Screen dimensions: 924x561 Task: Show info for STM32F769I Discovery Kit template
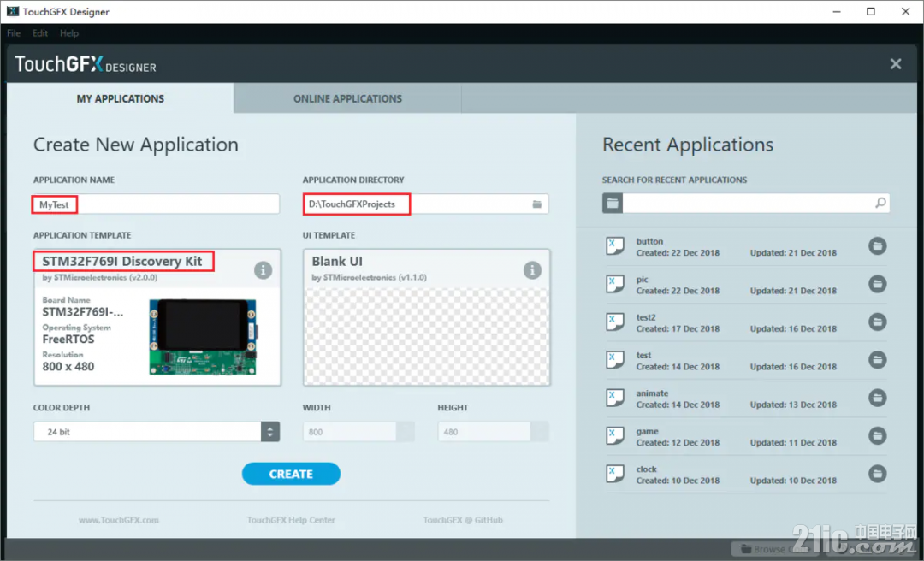(263, 270)
